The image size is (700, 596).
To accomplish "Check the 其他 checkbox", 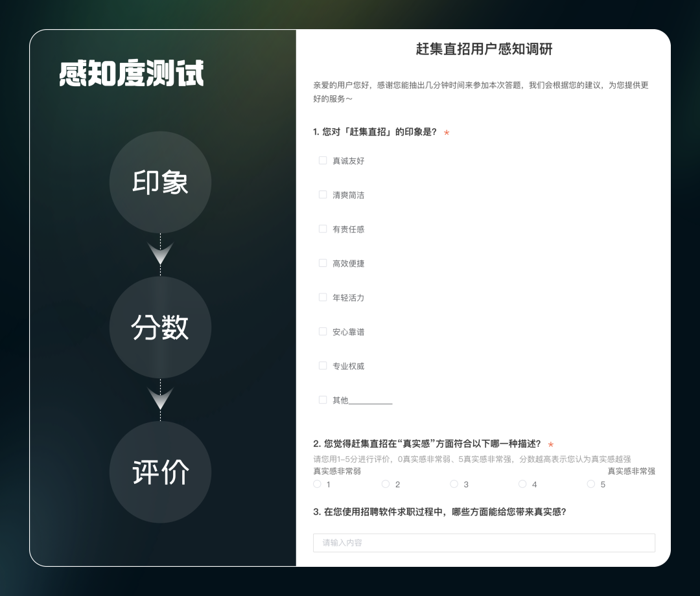I will [323, 400].
